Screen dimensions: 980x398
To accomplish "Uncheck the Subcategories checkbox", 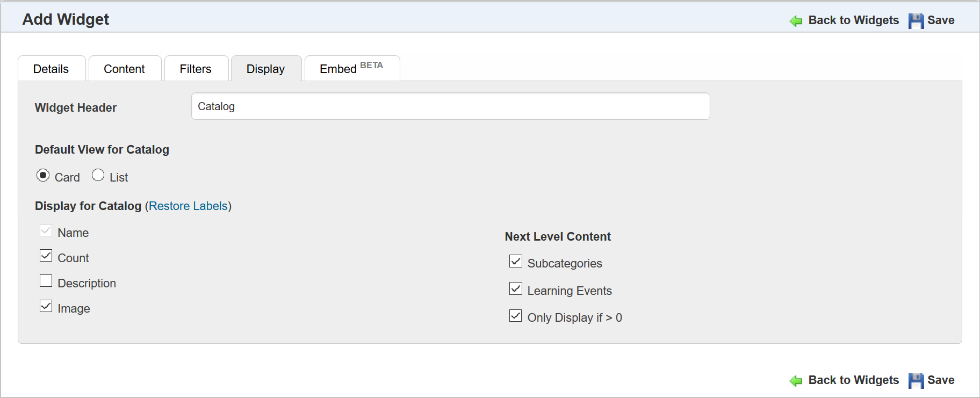I will (x=516, y=262).
